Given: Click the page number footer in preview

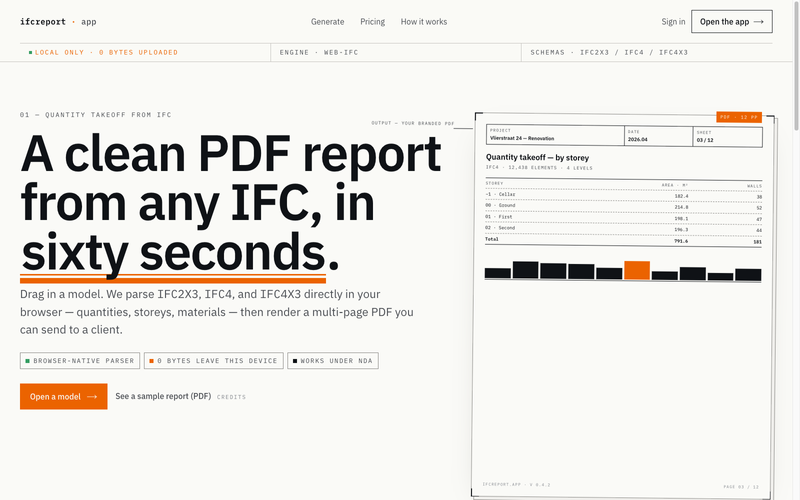Looking at the screenshot, I should click(741, 487).
